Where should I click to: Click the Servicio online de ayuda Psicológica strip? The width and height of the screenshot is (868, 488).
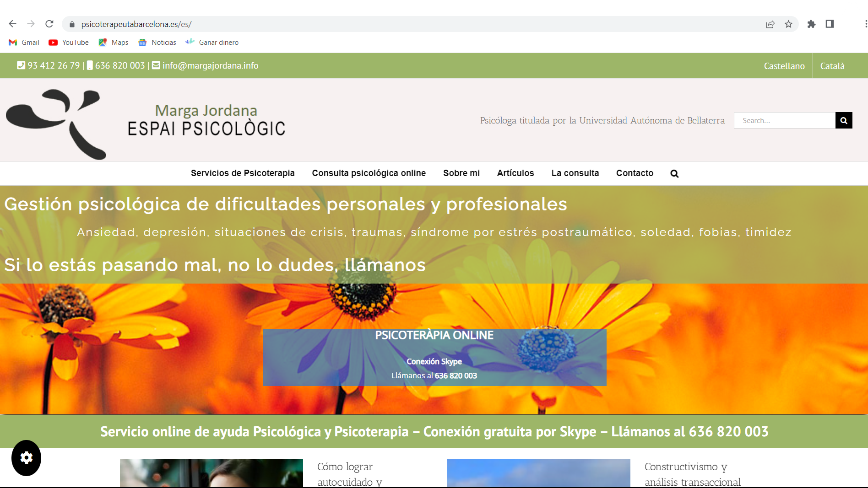[x=434, y=431]
